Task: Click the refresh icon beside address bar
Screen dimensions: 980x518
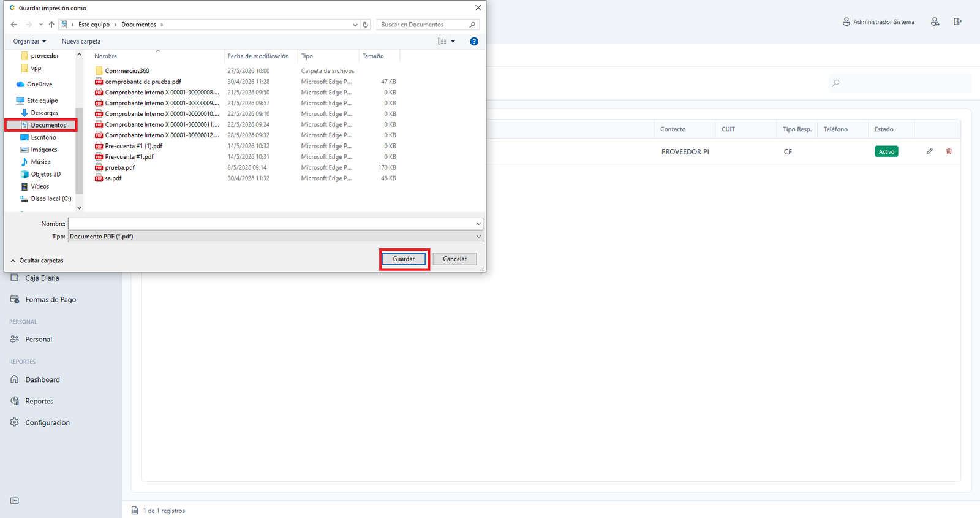Action: [x=366, y=25]
